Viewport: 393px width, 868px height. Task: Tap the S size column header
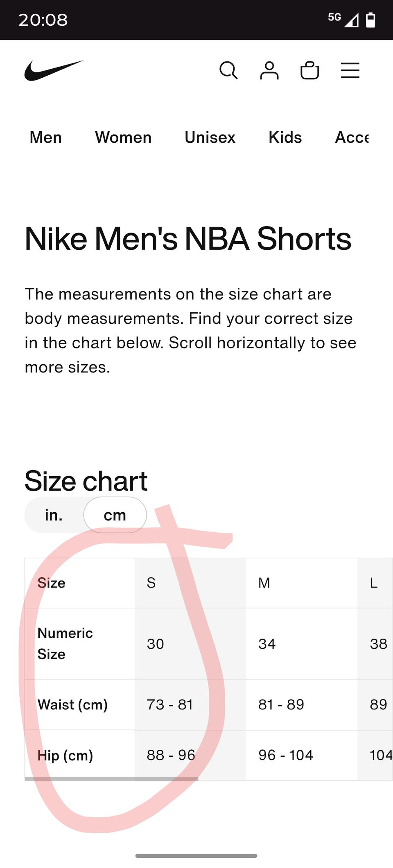point(151,583)
